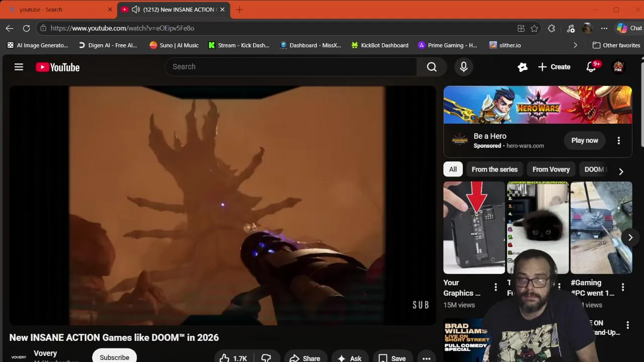Open slither.io bookmark
The height and width of the screenshot is (362, 644).
(505, 45)
